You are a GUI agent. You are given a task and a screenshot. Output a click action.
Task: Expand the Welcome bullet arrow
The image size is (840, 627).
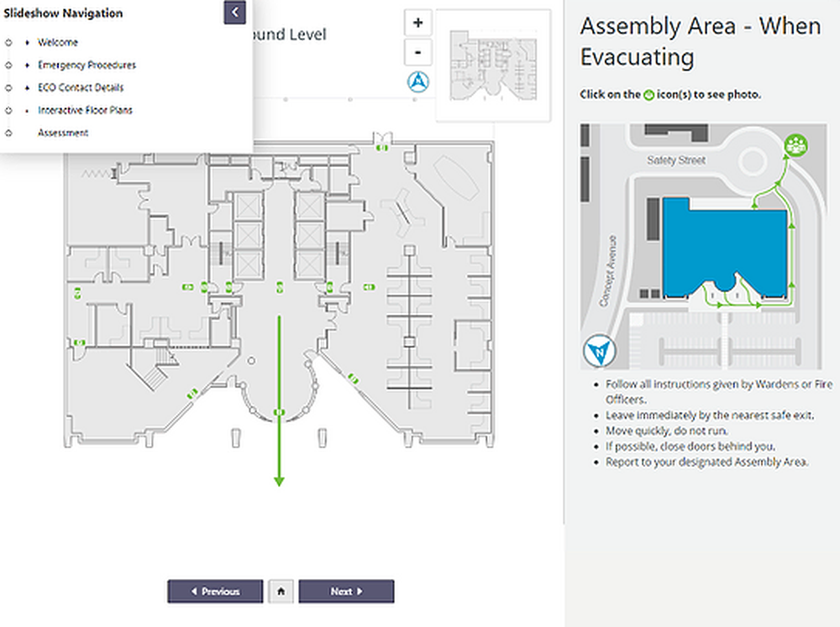(x=28, y=42)
